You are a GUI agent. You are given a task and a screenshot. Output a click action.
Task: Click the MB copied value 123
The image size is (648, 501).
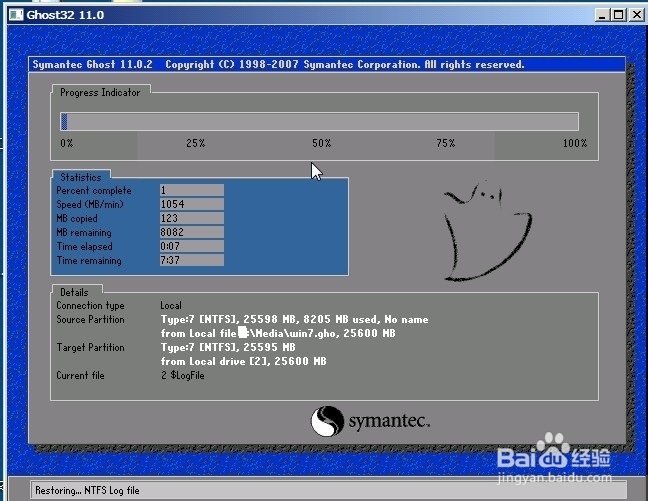tap(192, 218)
